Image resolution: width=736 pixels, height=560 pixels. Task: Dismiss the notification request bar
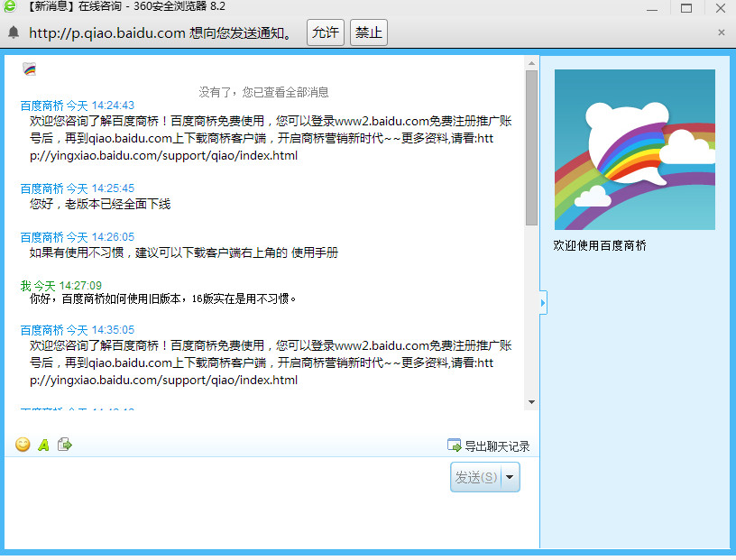(x=721, y=32)
